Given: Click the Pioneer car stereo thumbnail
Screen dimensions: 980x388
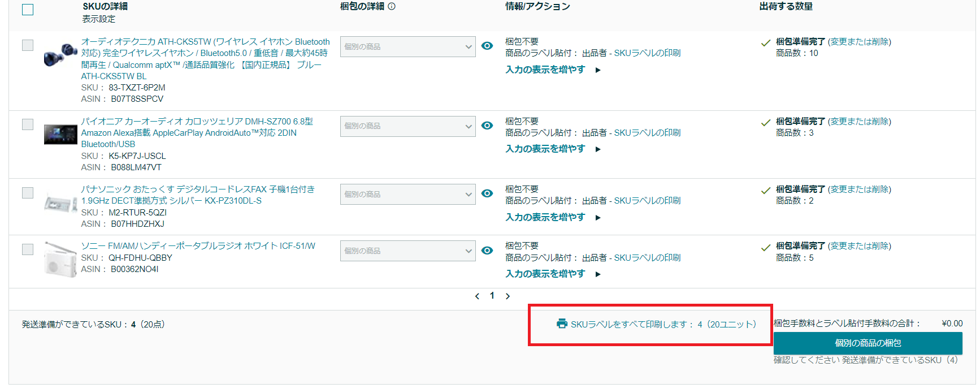Looking at the screenshot, I should [x=60, y=135].
